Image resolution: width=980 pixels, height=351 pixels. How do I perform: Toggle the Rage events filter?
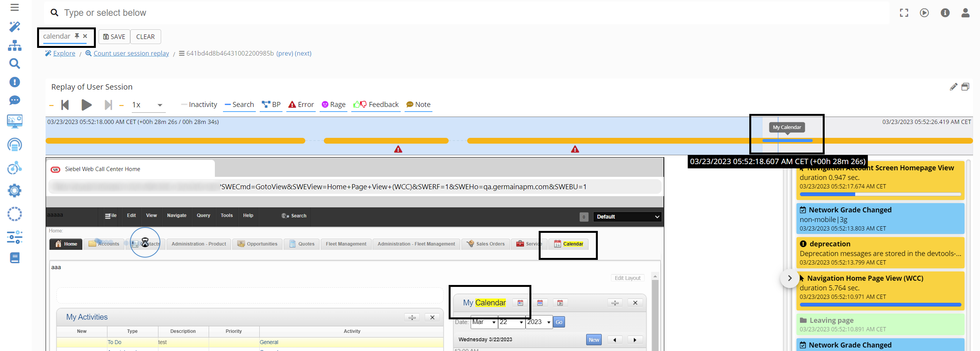[333, 104]
